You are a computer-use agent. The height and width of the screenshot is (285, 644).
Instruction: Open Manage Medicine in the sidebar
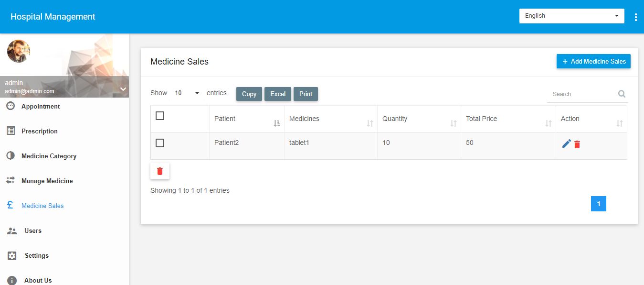point(47,181)
